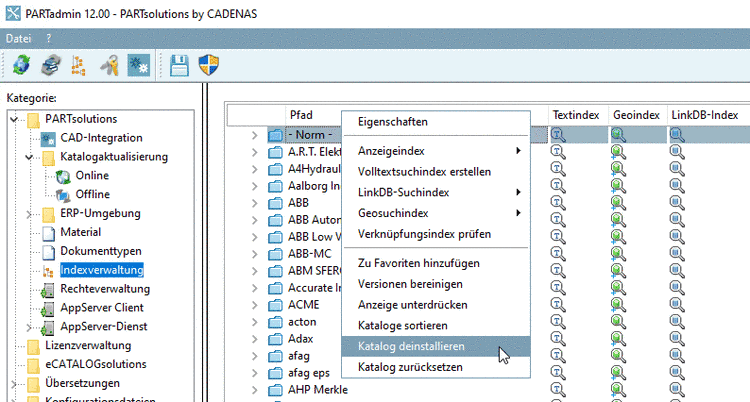Open the ? help menu

coord(49,39)
